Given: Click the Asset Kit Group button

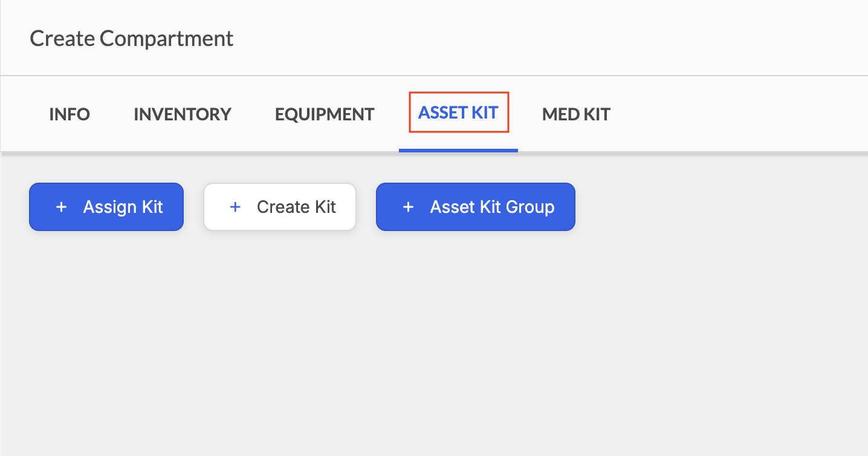Looking at the screenshot, I should coord(476,207).
